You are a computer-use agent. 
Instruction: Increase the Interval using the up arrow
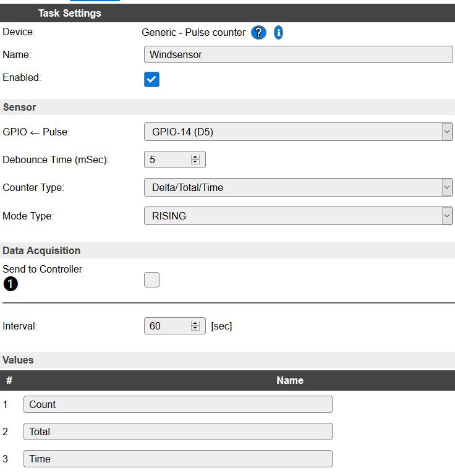195,323
